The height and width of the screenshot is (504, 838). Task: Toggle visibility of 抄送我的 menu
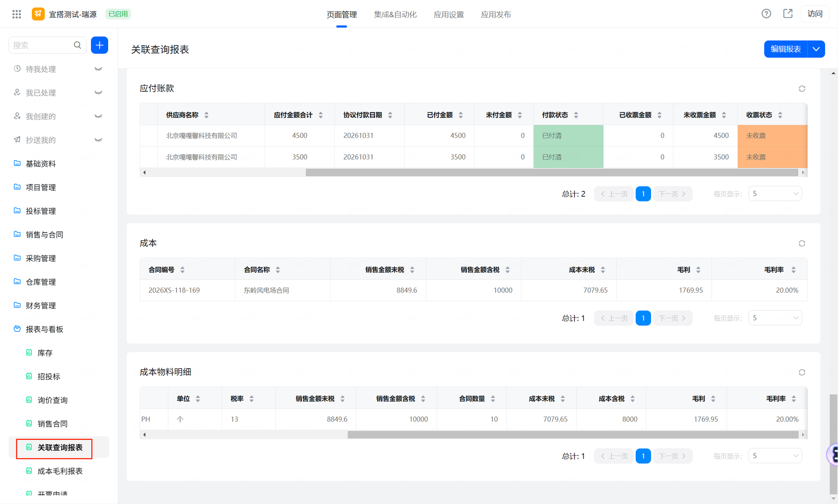pyautogui.click(x=98, y=140)
